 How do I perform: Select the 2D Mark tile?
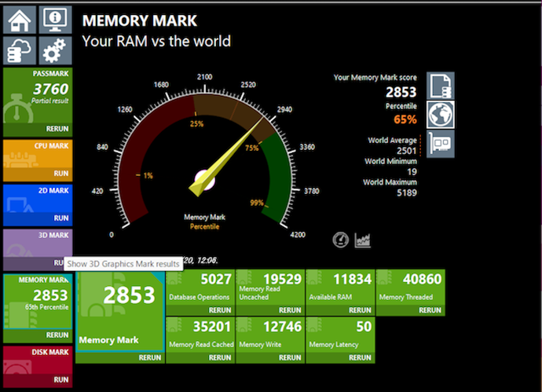[38, 199]
